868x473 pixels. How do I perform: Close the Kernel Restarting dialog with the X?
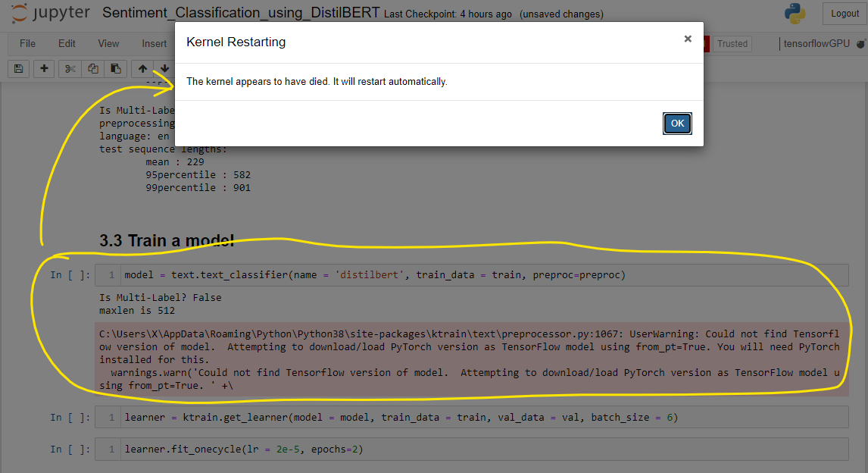(687, 39)
